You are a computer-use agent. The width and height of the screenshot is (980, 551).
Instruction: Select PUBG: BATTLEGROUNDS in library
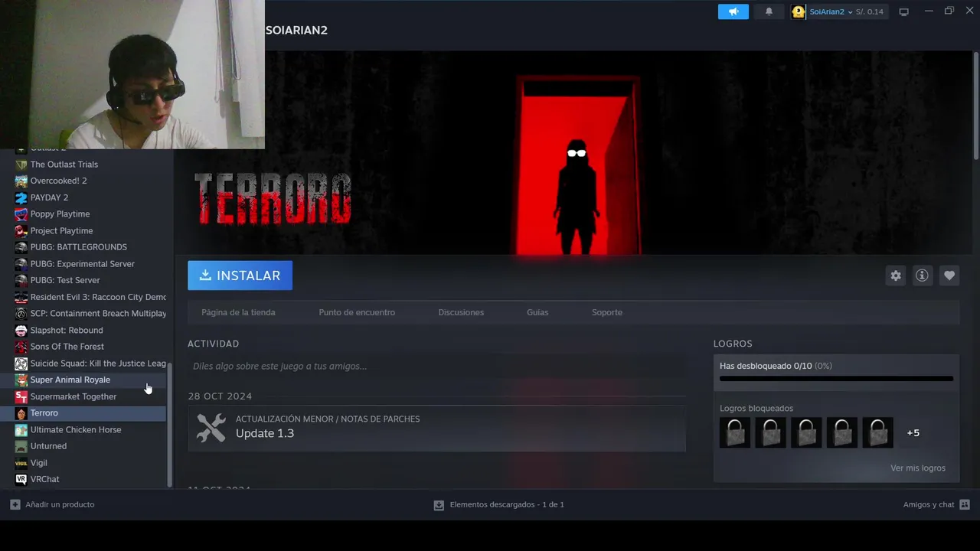click(90, 247)
